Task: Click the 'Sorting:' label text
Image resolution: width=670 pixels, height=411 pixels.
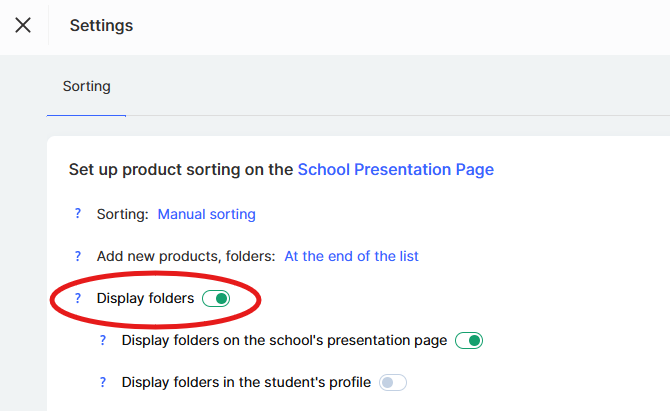Action: [122, 214]
